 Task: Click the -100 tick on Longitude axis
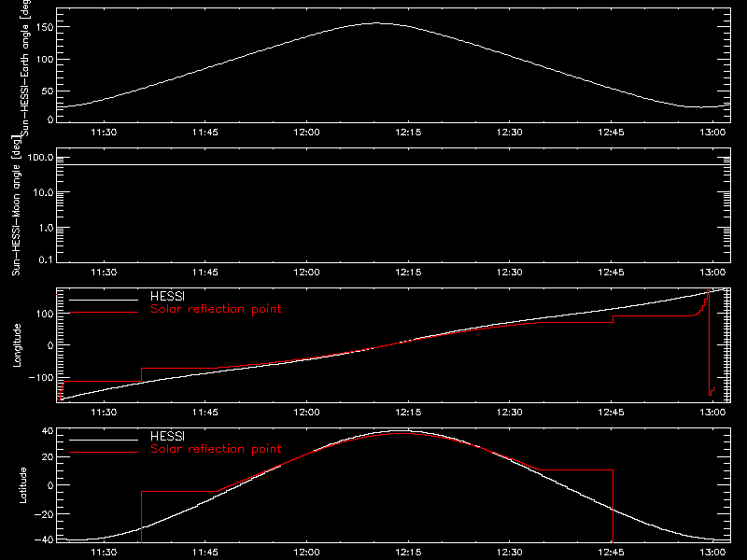40,377
